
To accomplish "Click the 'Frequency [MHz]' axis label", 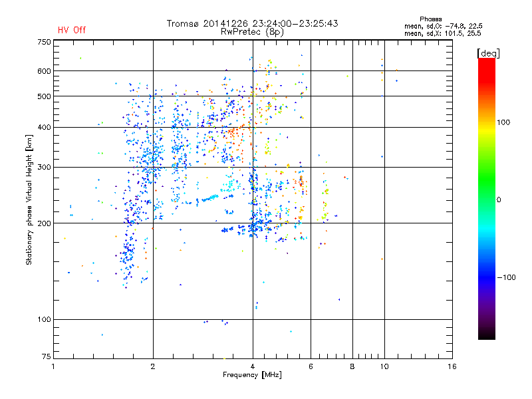I will tap(252, 375).
